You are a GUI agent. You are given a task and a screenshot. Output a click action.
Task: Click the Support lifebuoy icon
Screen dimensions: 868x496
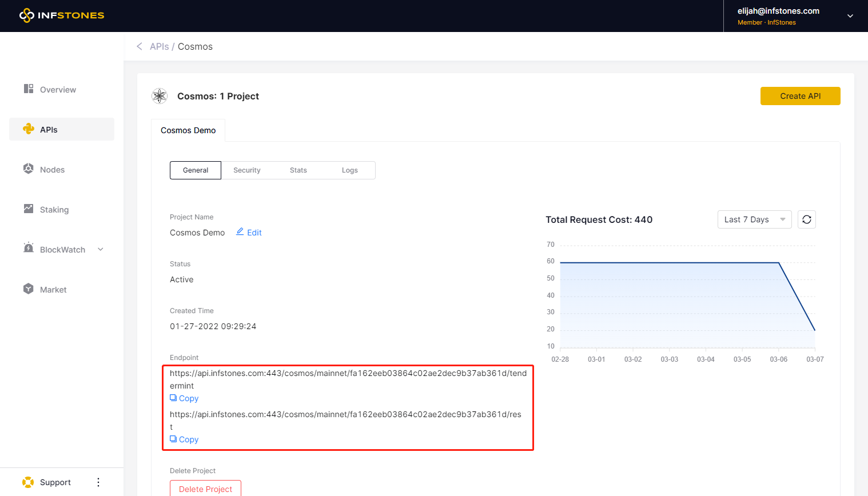pyautogui.click(x=28, y=482)
